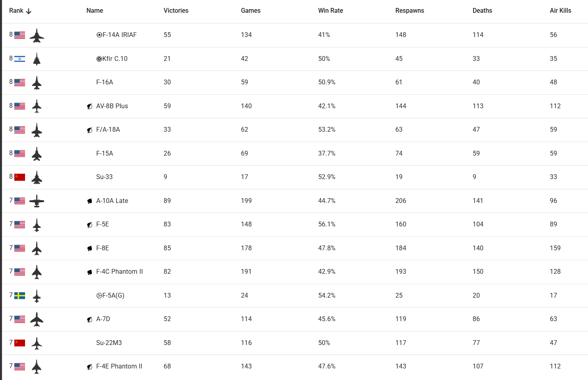Click the A-10A Late aircraft silhouette
This screenshot has height=380, width=588.
tap(37, 201)
